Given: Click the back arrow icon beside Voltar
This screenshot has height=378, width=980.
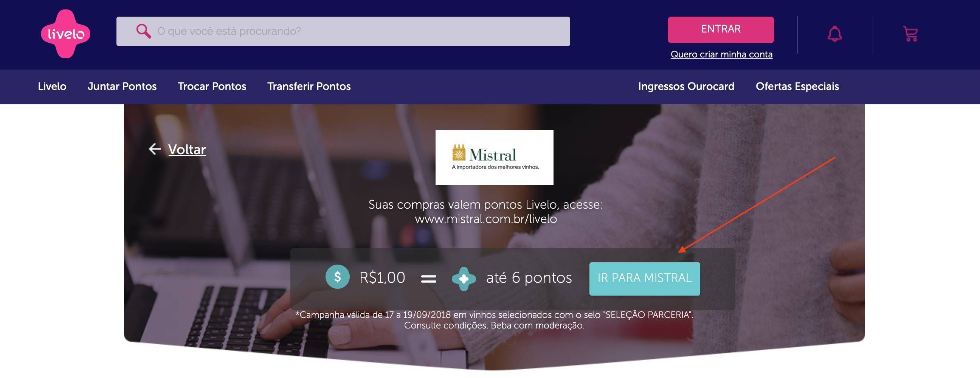Looking at the screenshot, I should coord(155,149).
